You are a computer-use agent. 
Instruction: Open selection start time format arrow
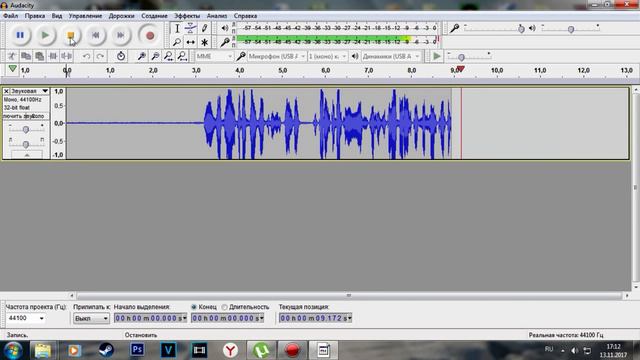184,318
